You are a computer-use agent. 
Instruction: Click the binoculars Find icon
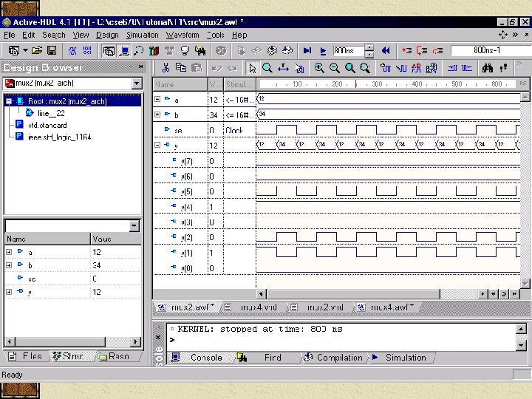pyautogui.click(x=488, y=68)
